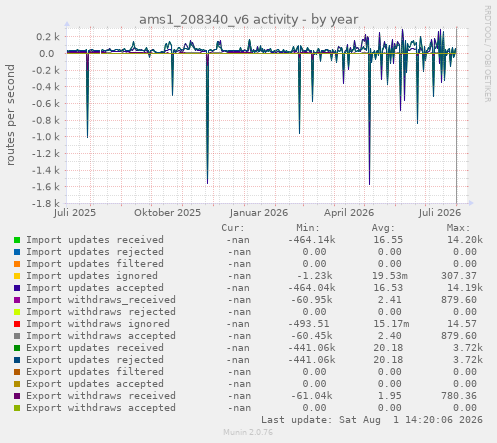
Task: Click the '-1.0 k' y-axis tick label
Action: point(46,137)
